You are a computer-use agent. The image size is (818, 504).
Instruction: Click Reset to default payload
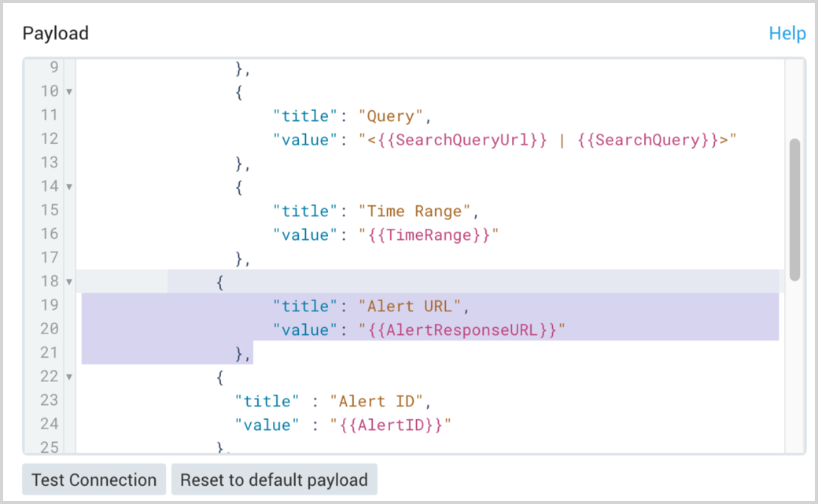[x=274, y=480]
